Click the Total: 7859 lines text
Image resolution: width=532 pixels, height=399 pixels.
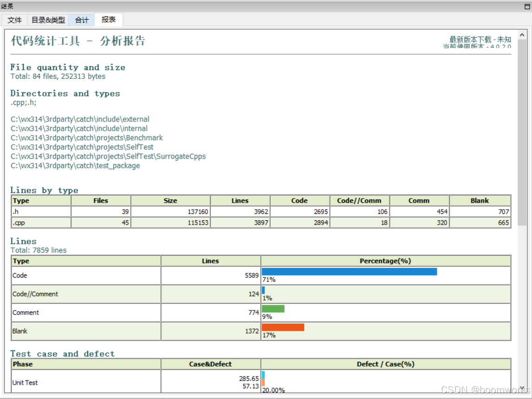(x=39, y=250)
